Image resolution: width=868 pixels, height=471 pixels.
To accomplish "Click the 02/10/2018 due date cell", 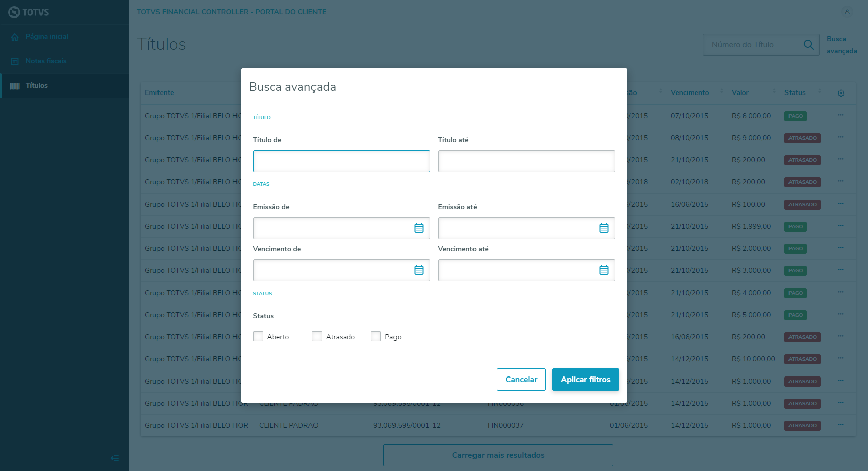I will [x=689, y=182].
